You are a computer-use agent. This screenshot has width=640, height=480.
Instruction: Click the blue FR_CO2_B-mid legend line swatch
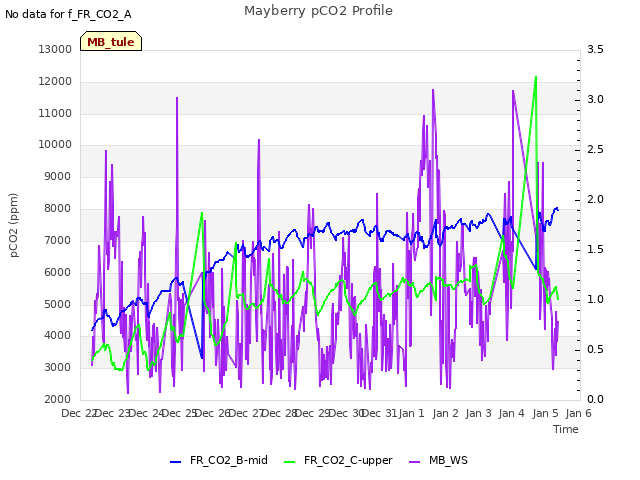click(175, 462)
